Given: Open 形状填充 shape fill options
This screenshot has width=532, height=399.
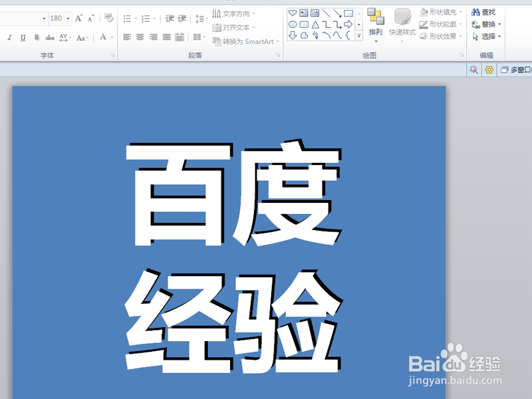Looking at the screenshot, I should click(x=441, y=12).
